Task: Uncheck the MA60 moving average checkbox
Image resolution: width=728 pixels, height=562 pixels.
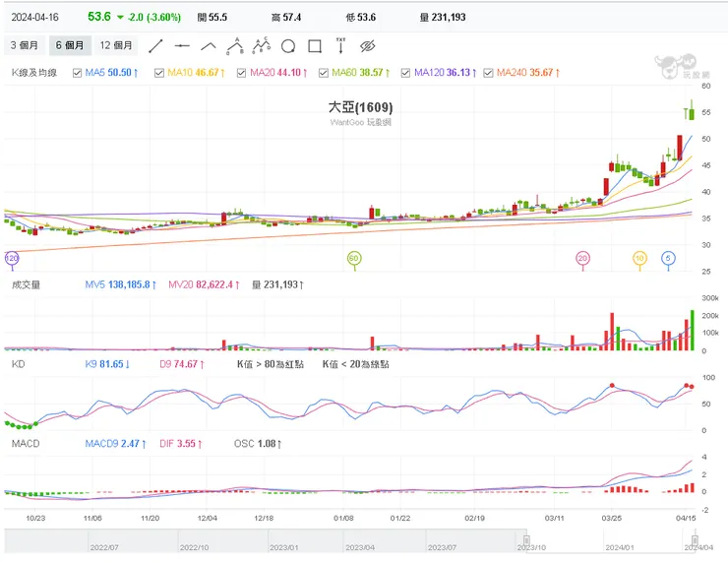Action: pyautogui.click(x=324, y=73)
